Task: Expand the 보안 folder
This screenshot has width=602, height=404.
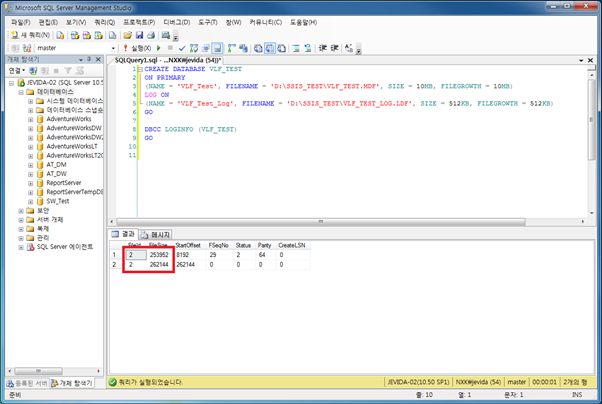Action: 21,211
